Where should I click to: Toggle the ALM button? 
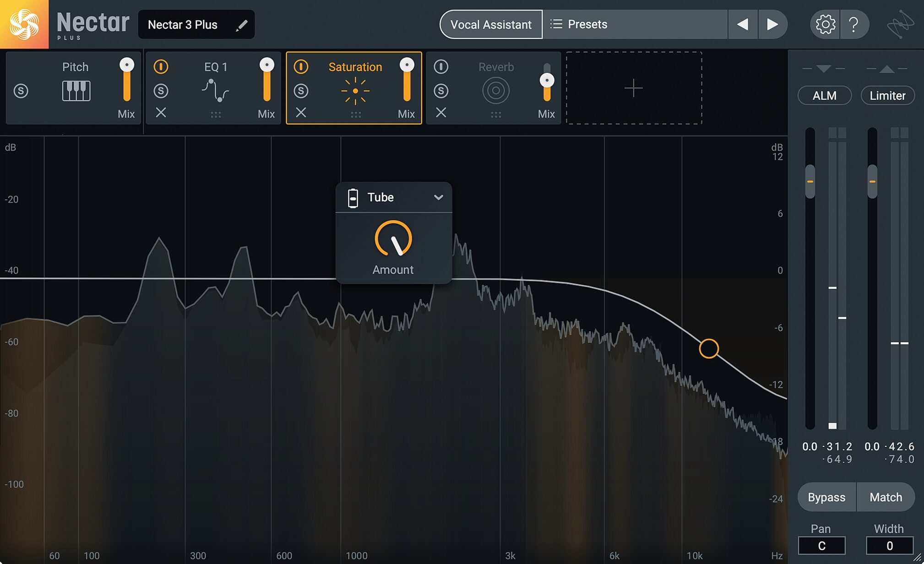[x=824, y=96]
